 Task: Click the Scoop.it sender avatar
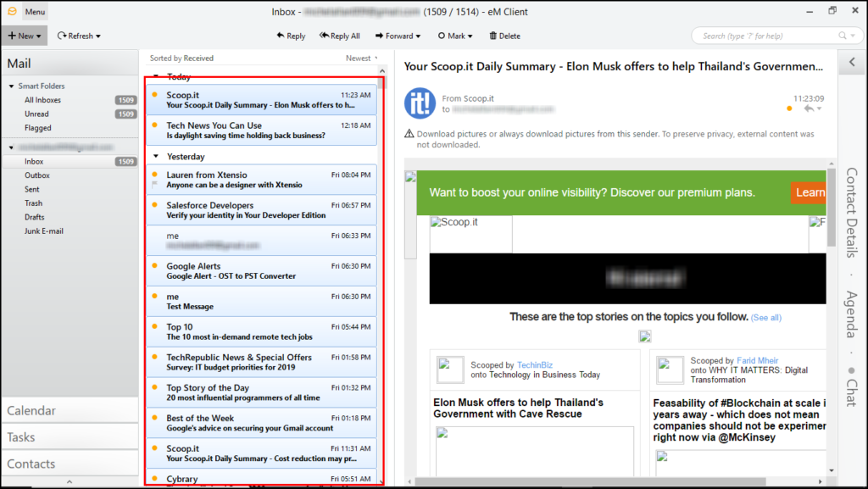click(x=420, y=103)
